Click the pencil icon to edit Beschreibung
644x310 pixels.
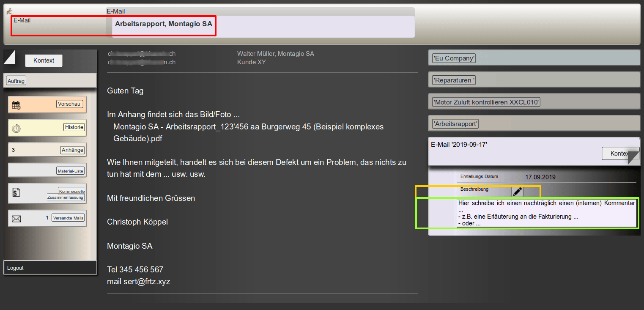517,192
